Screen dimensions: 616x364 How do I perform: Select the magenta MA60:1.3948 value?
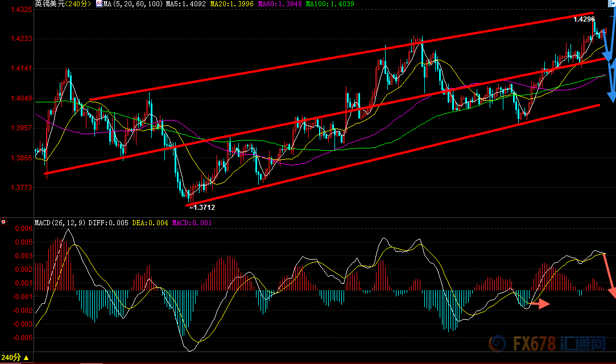click(280, 4)
